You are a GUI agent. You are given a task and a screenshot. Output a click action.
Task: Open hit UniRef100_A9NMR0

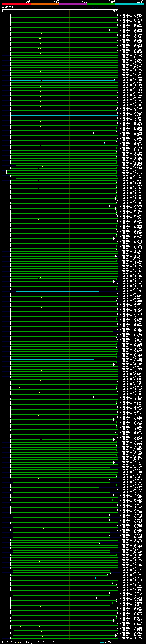point(131,60)
